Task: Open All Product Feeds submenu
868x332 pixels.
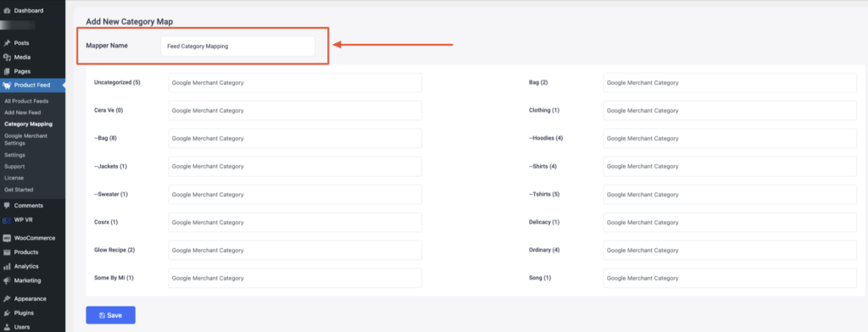Action: coord(26,102)
